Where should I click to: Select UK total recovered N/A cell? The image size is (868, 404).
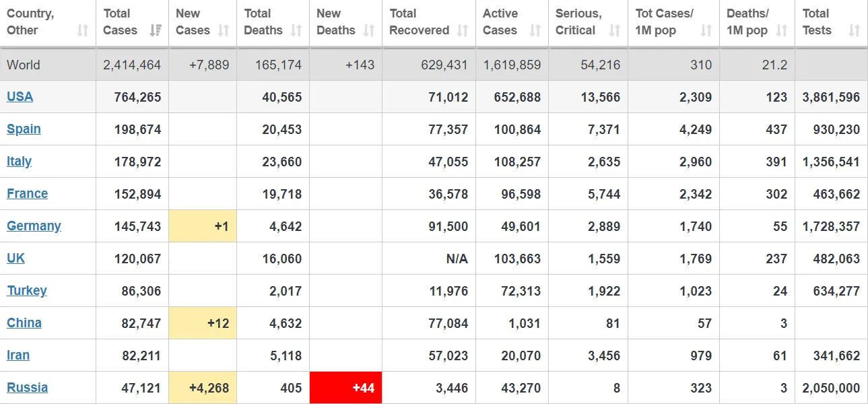tap(429, 259)
